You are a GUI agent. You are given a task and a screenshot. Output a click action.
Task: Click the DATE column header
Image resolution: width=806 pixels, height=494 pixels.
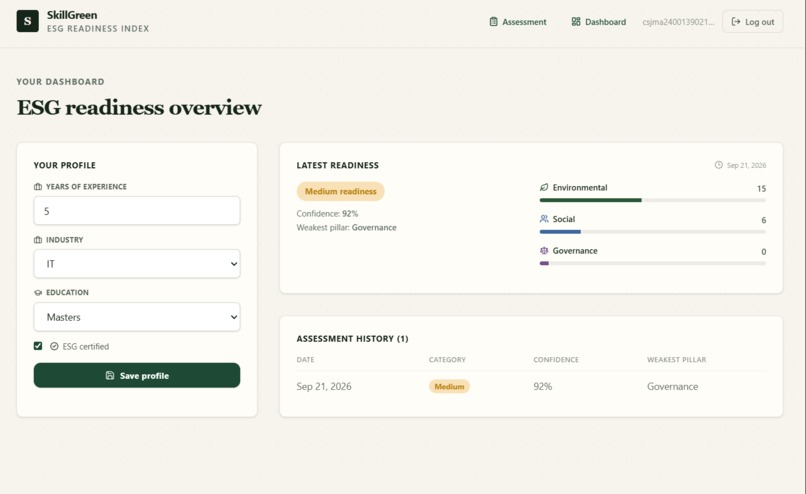[x=305, y=359]
